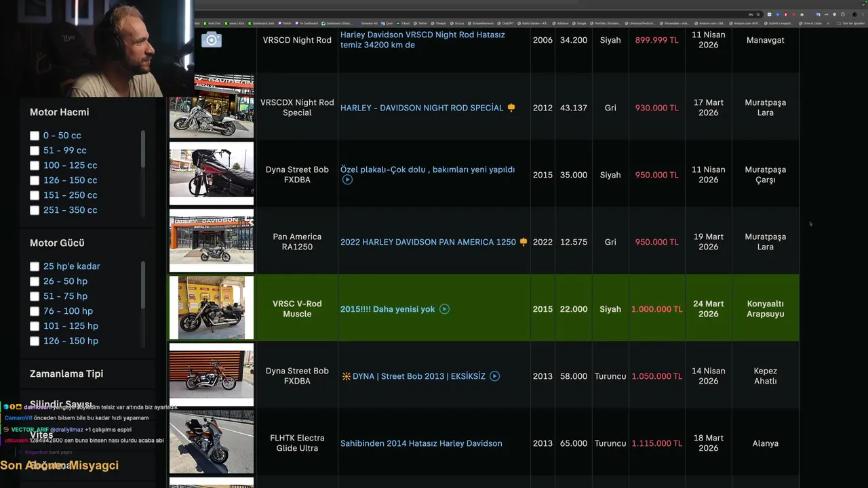Open 'Harley Davidson VRSCD Night Rod Hatasız' listing
The height and width of the screenshot is (488, 868).
pyautogui.click(x=422, y=40)
